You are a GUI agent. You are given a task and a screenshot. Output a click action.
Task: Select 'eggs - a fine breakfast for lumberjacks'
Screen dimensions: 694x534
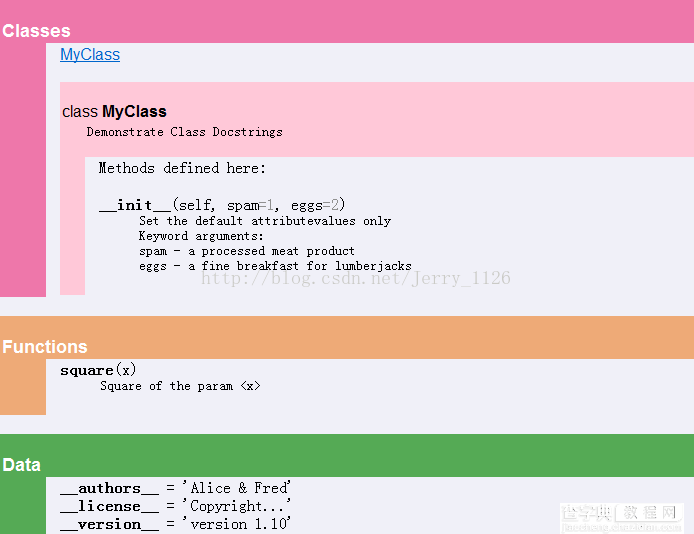click(x=275, y=266)
